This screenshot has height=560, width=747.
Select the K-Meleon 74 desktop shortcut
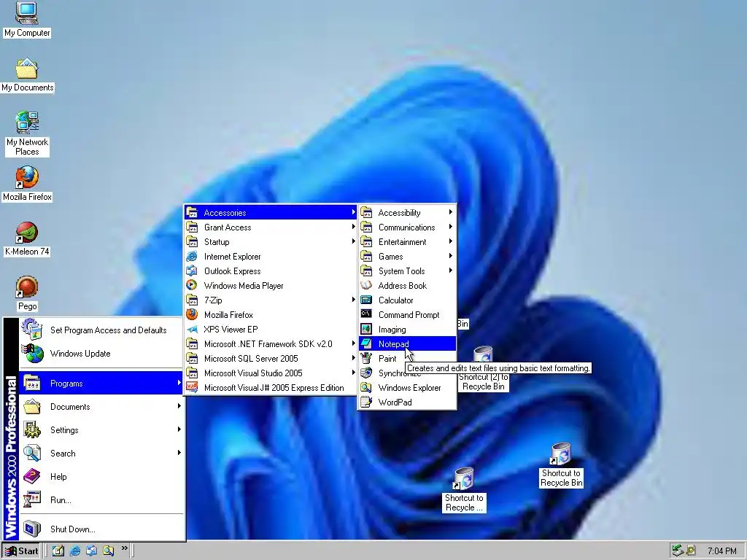coord(27,238)
